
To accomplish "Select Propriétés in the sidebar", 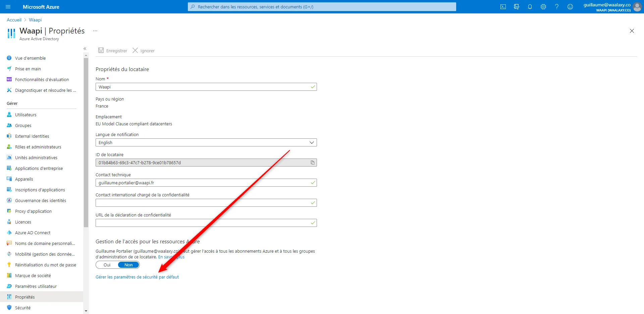I will point(42,297).
